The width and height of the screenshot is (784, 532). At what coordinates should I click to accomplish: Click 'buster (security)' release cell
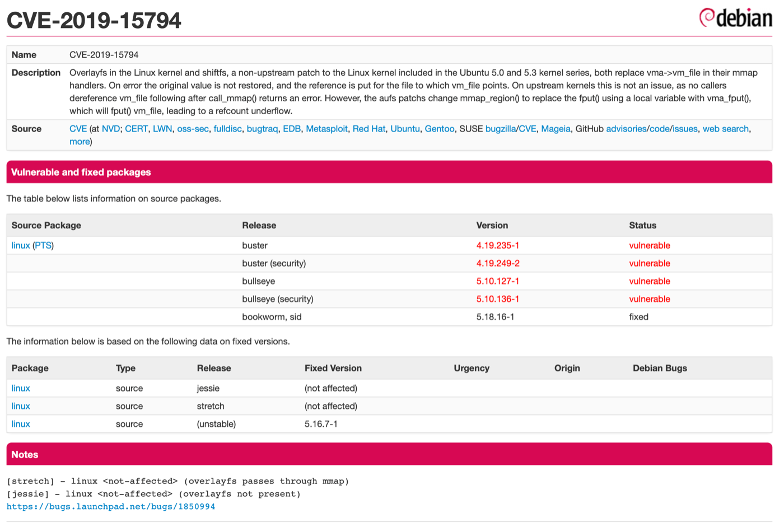[x=274, y=263]
